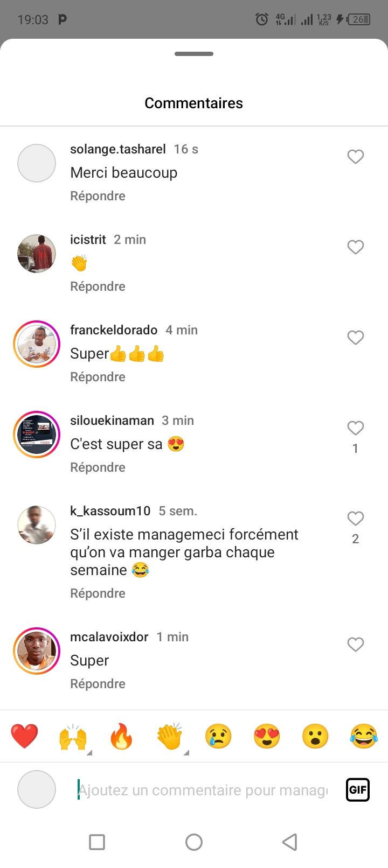Image resolution: width=388 pixels, height=868 pixels.
Task: Open k_kassoum10's profile from username
Action: click(110, 510)
